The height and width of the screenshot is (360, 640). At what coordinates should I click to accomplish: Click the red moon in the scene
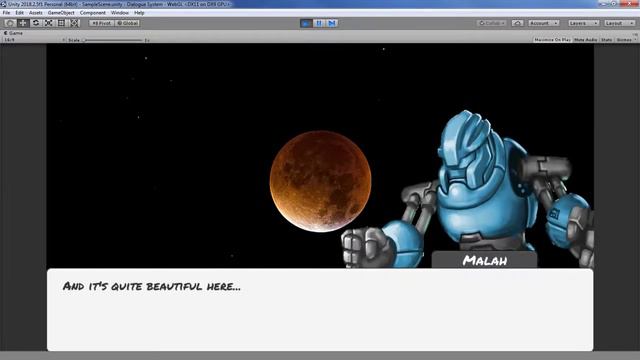pyautogui.click(x=320, y=181)
